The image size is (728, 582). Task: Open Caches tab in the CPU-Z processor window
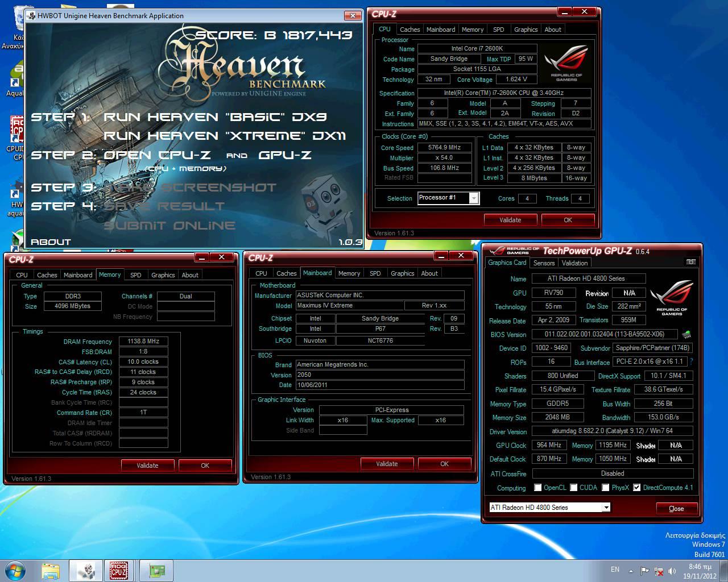(x=409, y=30)
